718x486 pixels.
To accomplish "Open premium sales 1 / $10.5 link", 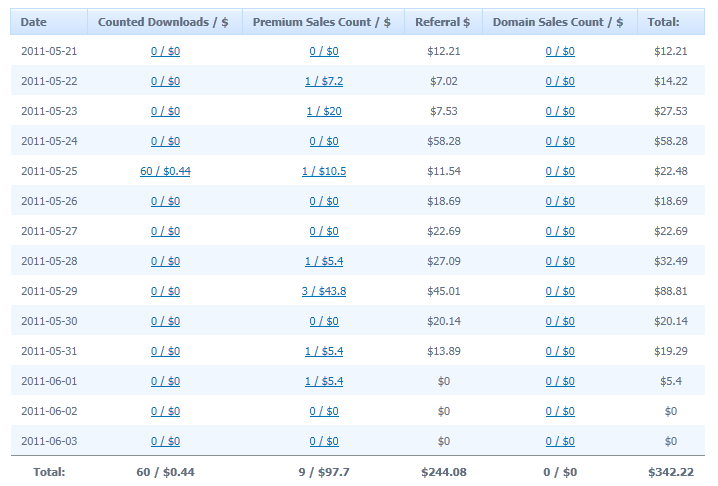I will 324,171.
